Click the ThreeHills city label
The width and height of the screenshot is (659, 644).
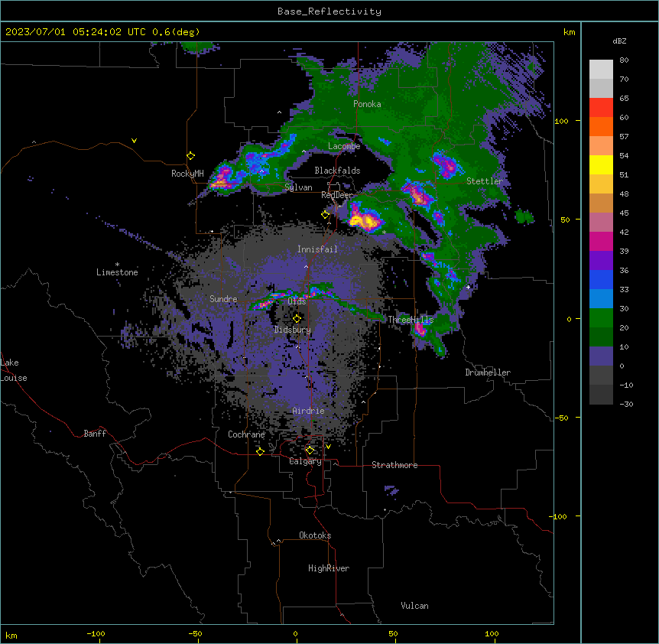tap(411, 320)
